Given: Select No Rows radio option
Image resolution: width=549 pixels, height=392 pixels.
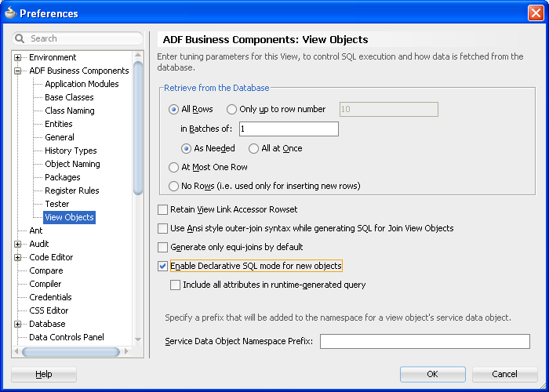Looking at the screenshot, I should 173,186.
